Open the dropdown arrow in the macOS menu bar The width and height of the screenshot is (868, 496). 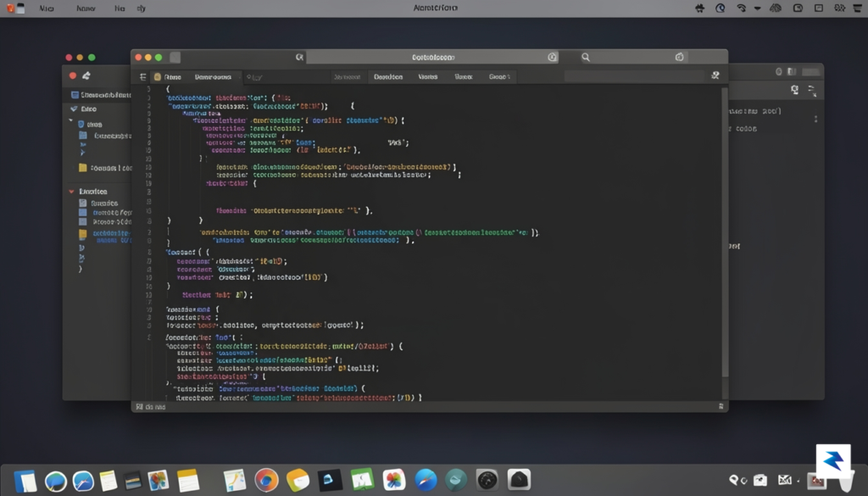757,8
